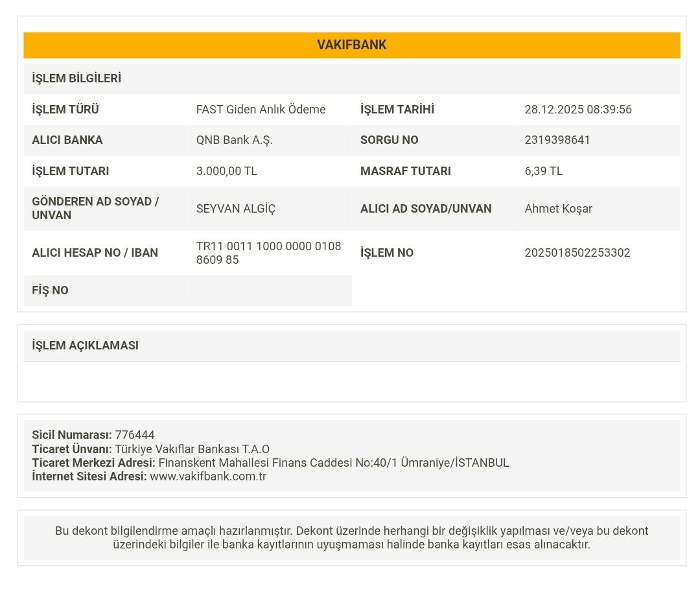Screen dimensions: 700x599
Task: Select the date 28.12.2025 08:39:56
Action: (x=578, y=110)
